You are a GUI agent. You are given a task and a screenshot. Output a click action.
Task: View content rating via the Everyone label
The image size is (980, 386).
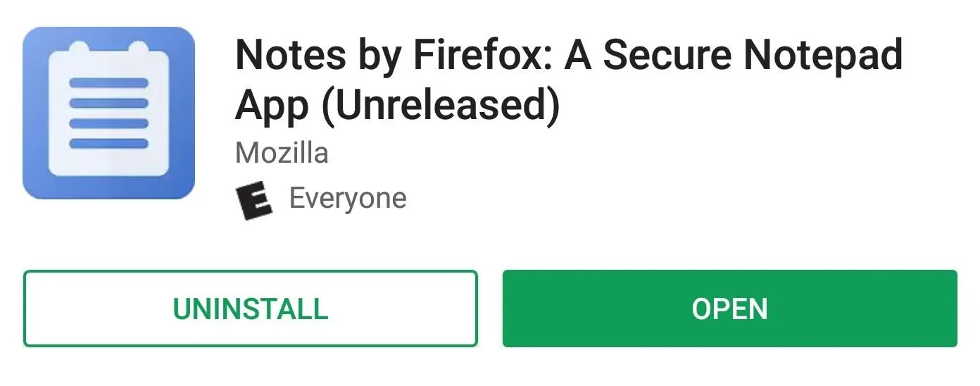coord(348,199)
